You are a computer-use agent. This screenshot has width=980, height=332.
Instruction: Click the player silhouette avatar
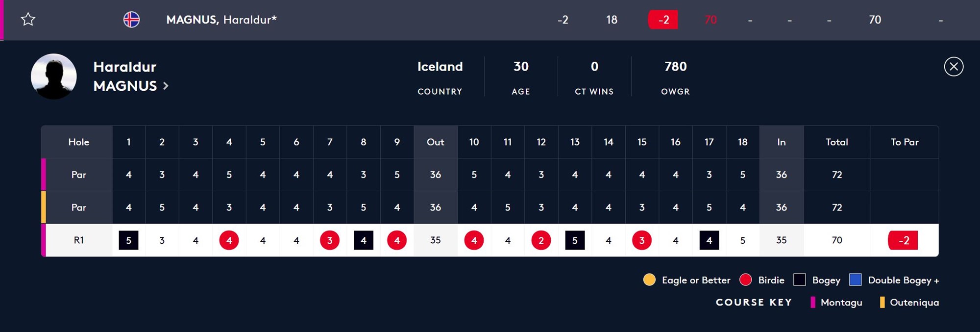(54, 77)
